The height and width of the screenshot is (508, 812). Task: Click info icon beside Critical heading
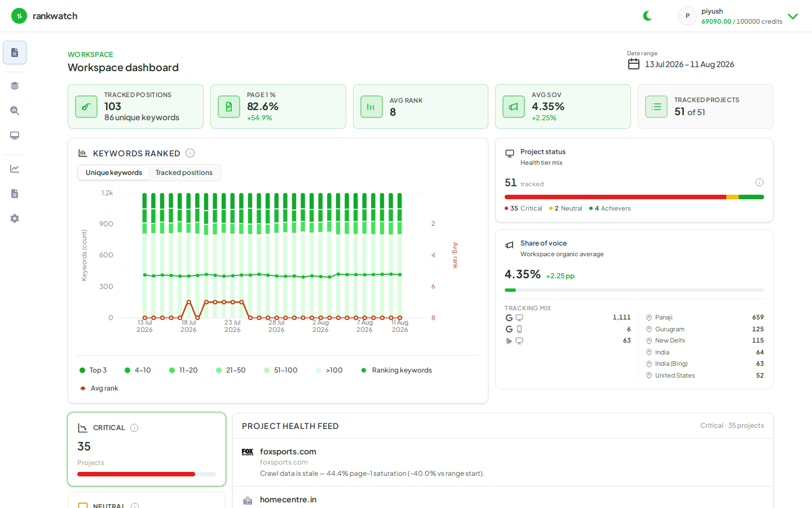click(134, 428)
